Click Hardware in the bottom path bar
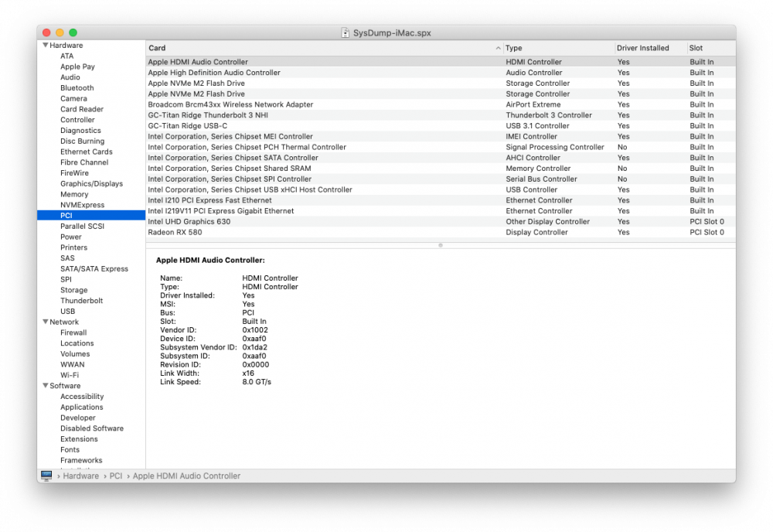The image size is (773, 532). (x=81, y=476)
